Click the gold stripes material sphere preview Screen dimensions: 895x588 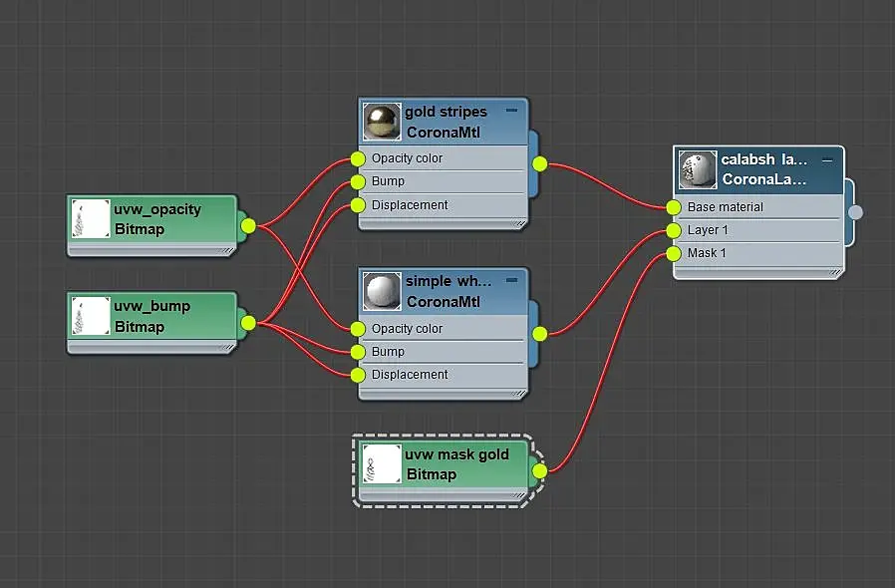(382, 122)
